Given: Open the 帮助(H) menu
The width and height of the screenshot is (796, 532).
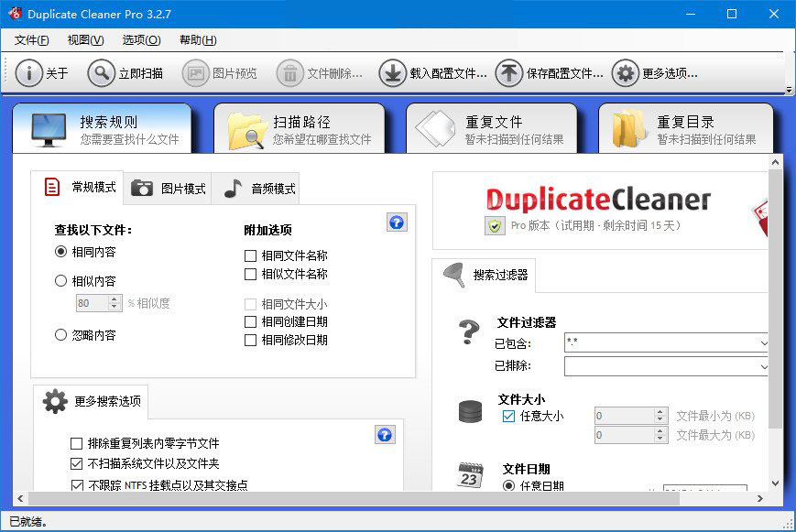Looking at the screenshot, I should pyautogui.click(x=198, y=40).
